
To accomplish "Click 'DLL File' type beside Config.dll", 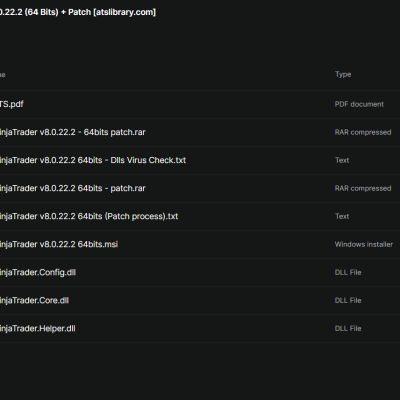I will [348, 272].
